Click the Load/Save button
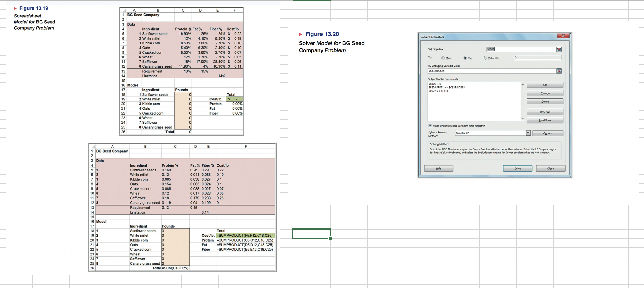The height and width of the screenshot is (288, 644). pos(545,120)
